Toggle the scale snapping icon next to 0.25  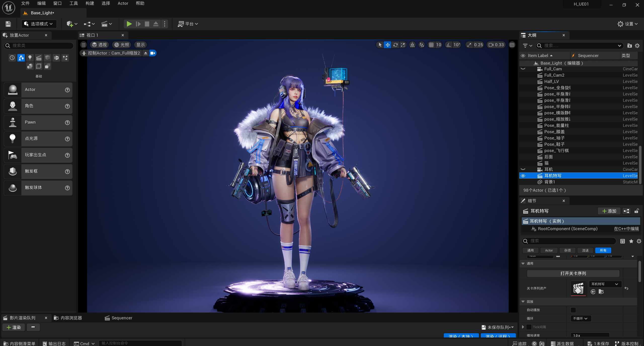(469, 45)
